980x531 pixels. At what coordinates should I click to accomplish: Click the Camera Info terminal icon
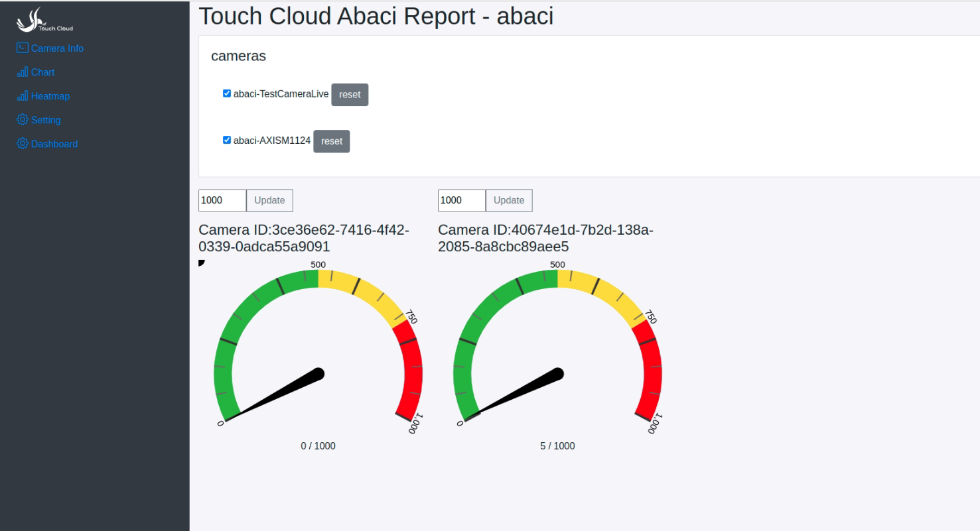coord(23,48)
